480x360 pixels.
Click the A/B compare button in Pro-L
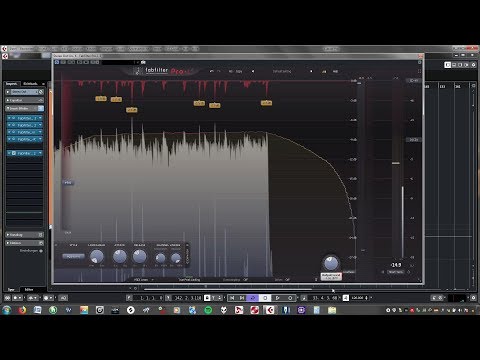pyautogui.click(x=231, y=71)
